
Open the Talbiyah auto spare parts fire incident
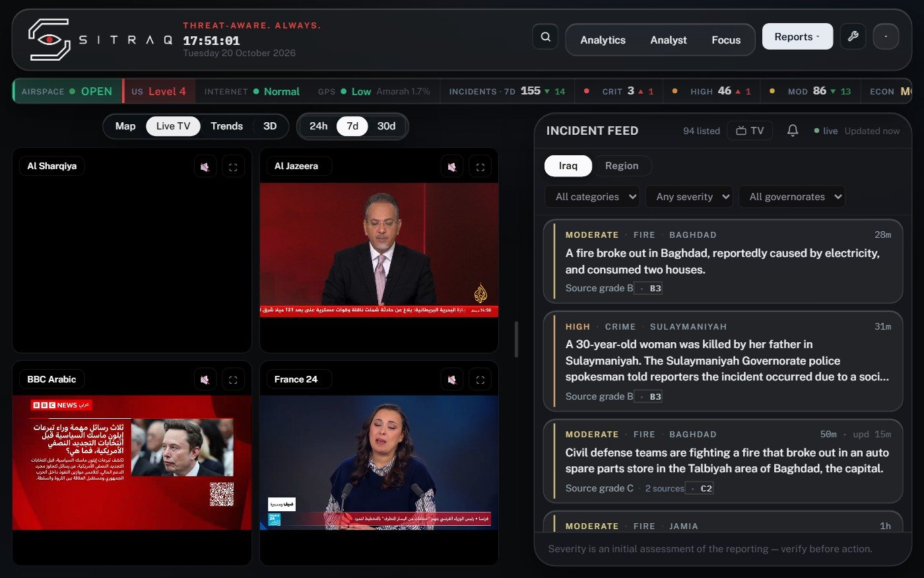click(x=723, y=461)
